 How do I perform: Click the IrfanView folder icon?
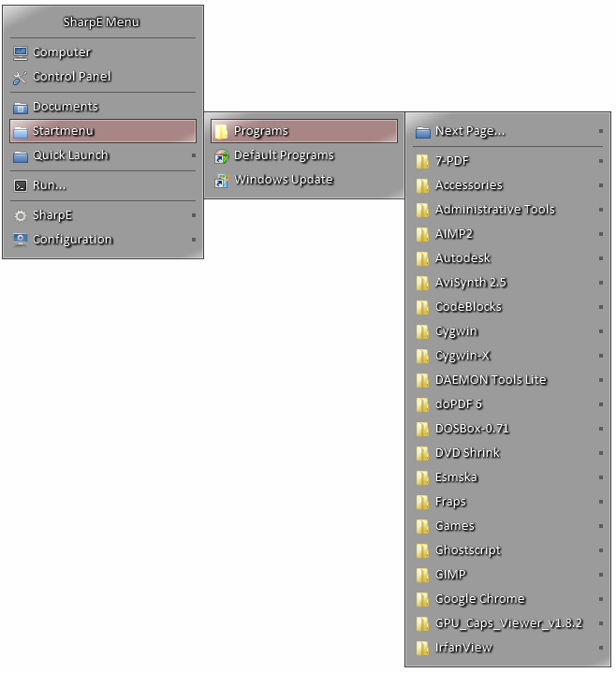click(422, 648)
